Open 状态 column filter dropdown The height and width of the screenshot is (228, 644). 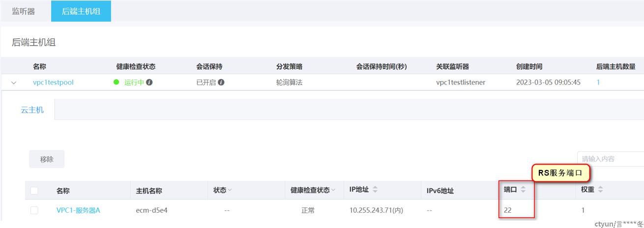tap(230, 190)
